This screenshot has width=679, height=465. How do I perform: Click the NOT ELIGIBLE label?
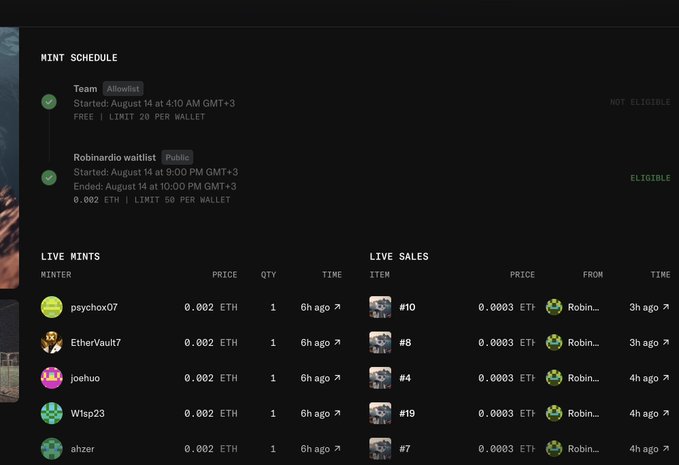(x=640, y=102)
